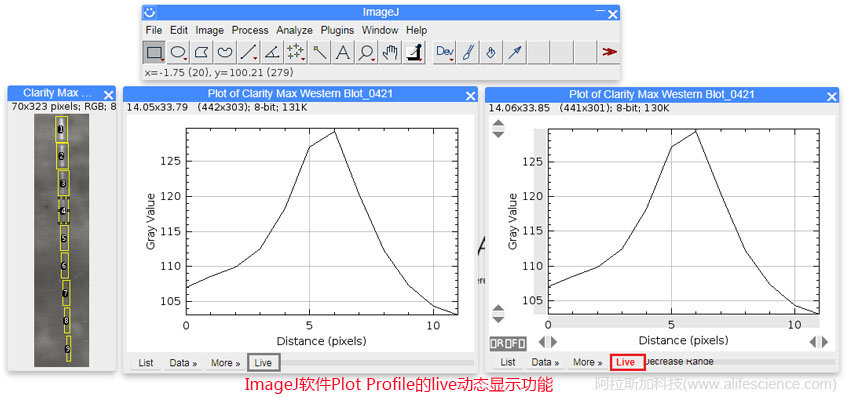Toggle the red Live button in right plot

click(x=627, y=362)
